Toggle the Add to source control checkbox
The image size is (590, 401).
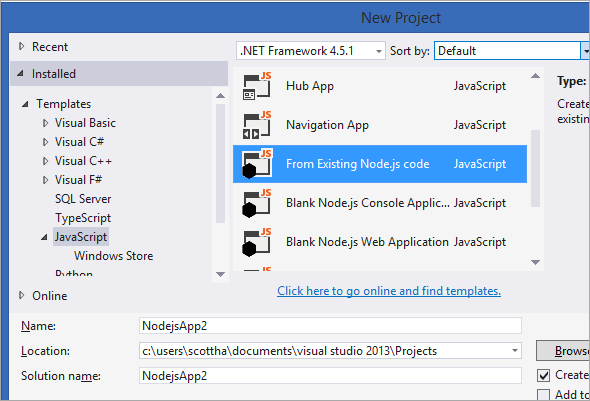click(543, 395)
